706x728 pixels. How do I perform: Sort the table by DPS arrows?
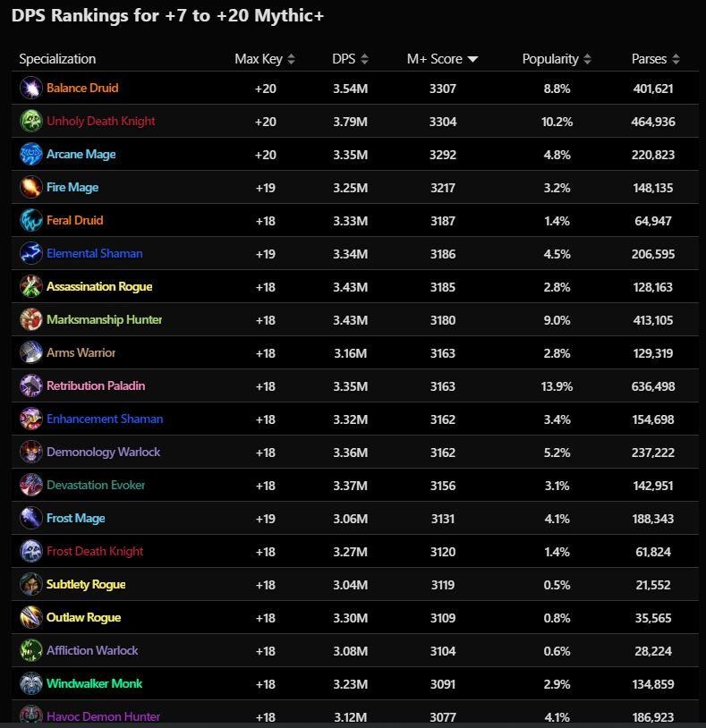click(x=364, y=59)
